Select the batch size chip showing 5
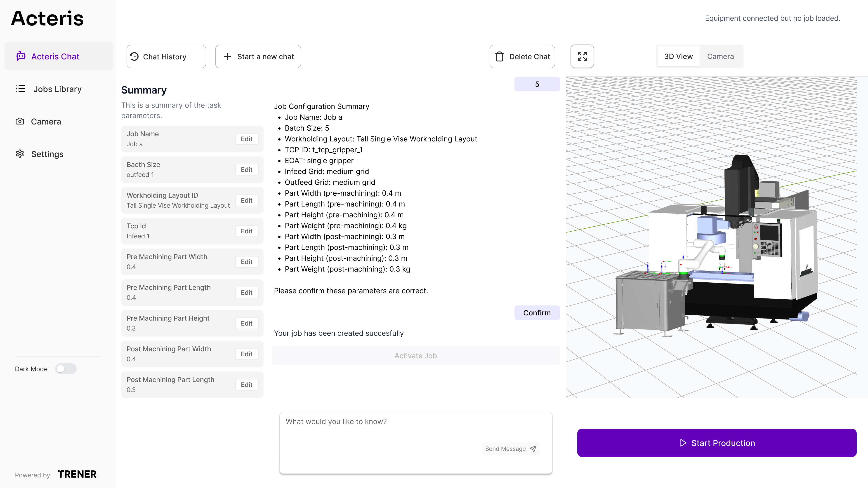Viewport: 868px width, 488px height. click(x=537, y=84)
